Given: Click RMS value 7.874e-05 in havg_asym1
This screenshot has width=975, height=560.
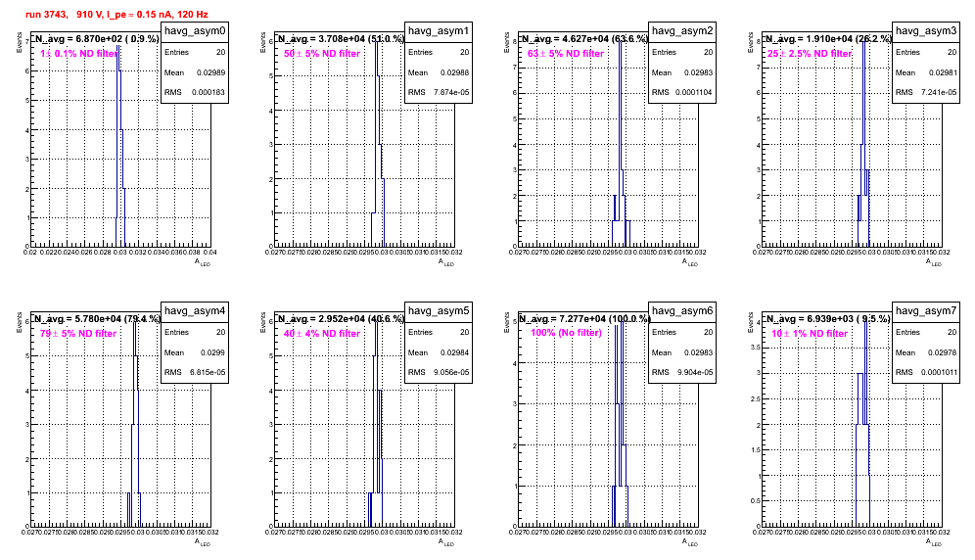Looking at the screenshot, I should [451, 92].
